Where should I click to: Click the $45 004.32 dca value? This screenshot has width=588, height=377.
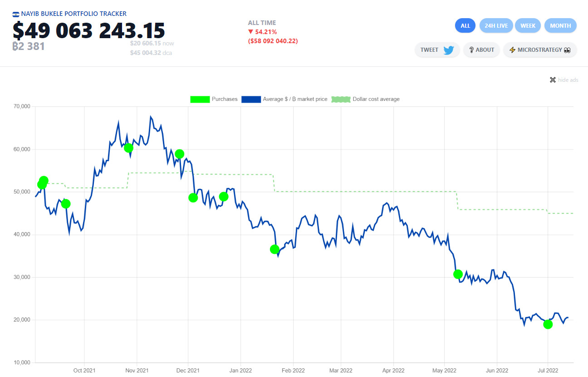click(x=151, y=53)
